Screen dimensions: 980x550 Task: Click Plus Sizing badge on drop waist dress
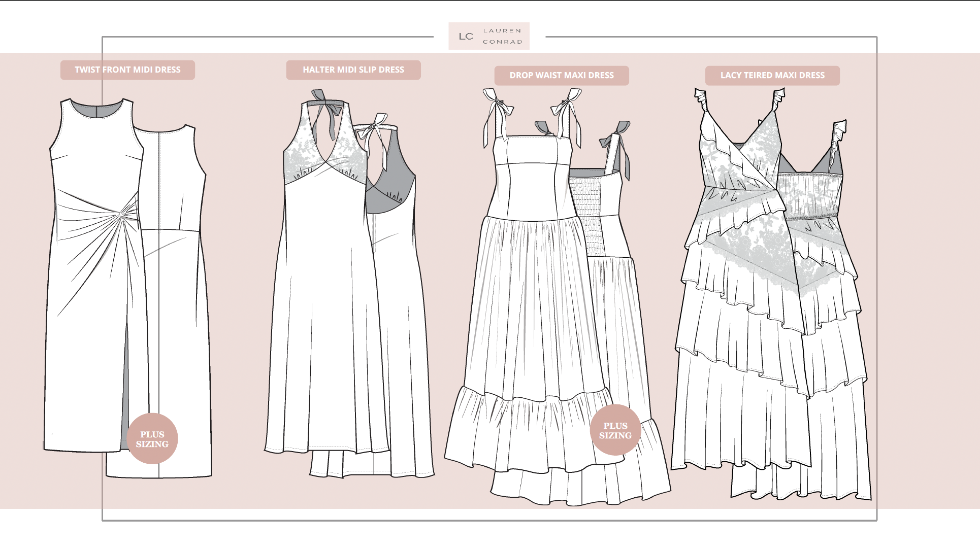[615, 430]
